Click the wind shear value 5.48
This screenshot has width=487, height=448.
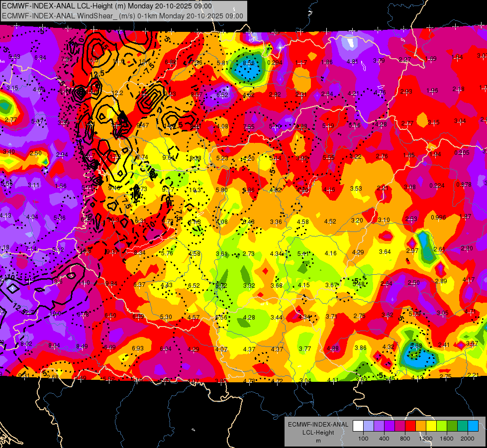pos(359,284)
